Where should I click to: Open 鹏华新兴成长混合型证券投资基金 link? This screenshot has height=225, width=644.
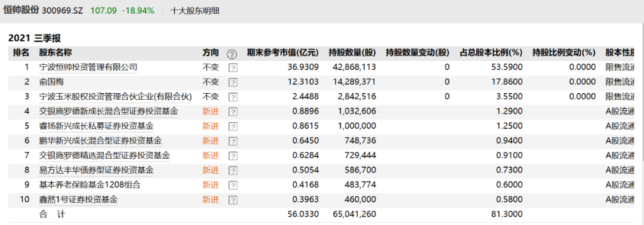(x=100, y=141)
